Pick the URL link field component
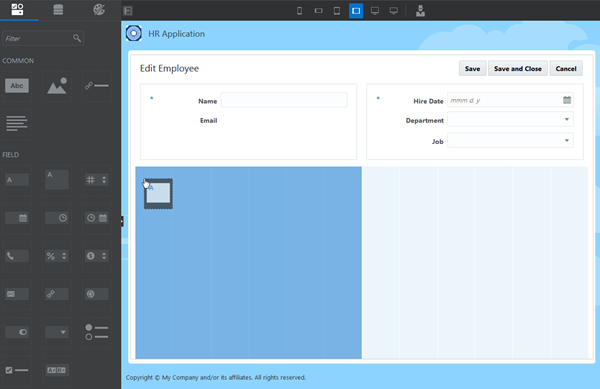600x389 pixels. (x=57, y=294)
